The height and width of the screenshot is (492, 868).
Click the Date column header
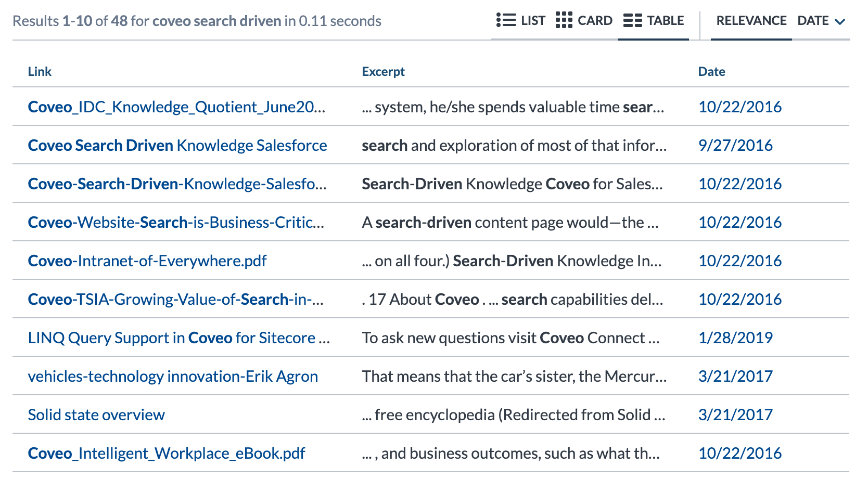tap(711, 71)
